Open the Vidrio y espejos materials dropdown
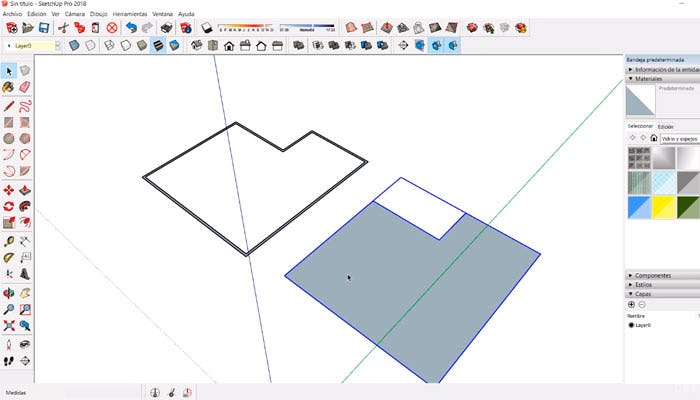 click(x=680, y=139)
